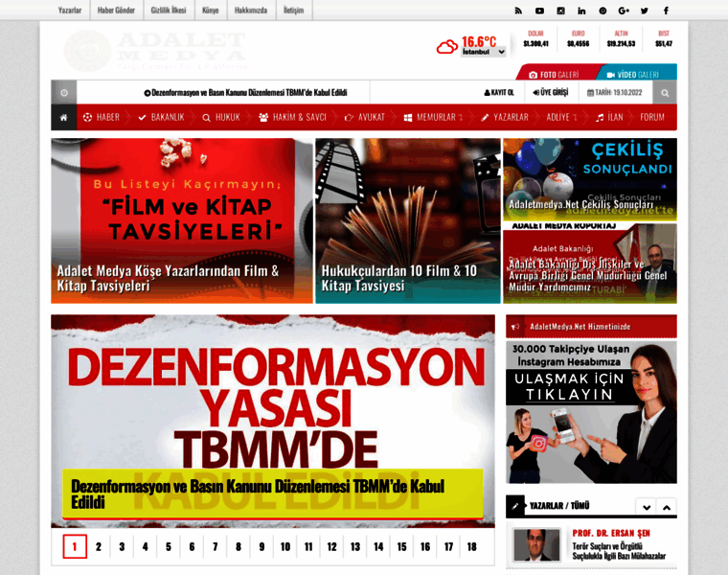Open the Pinterest icon
Viewport: 728px width, 575px height.
click(603, 11)
